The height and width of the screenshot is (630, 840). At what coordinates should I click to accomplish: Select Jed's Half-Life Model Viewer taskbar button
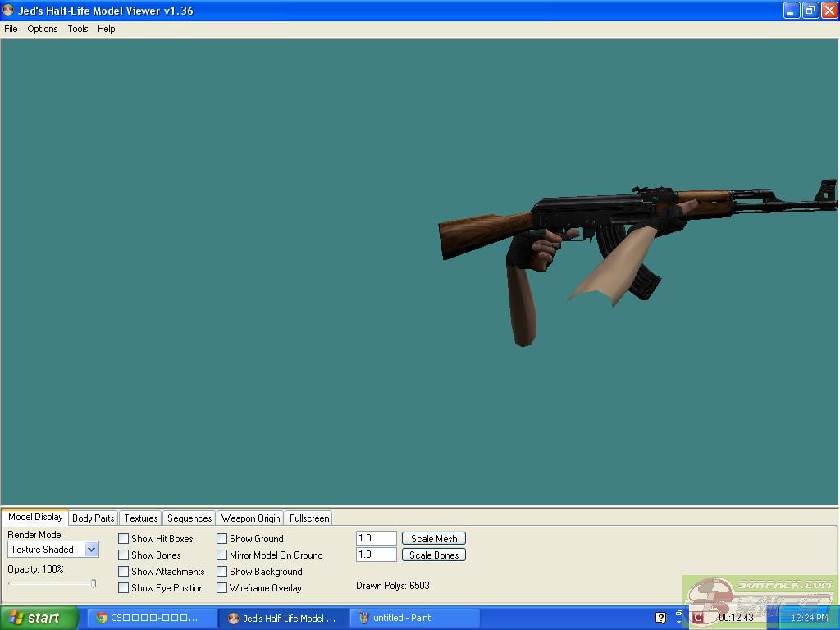[284, 619]
